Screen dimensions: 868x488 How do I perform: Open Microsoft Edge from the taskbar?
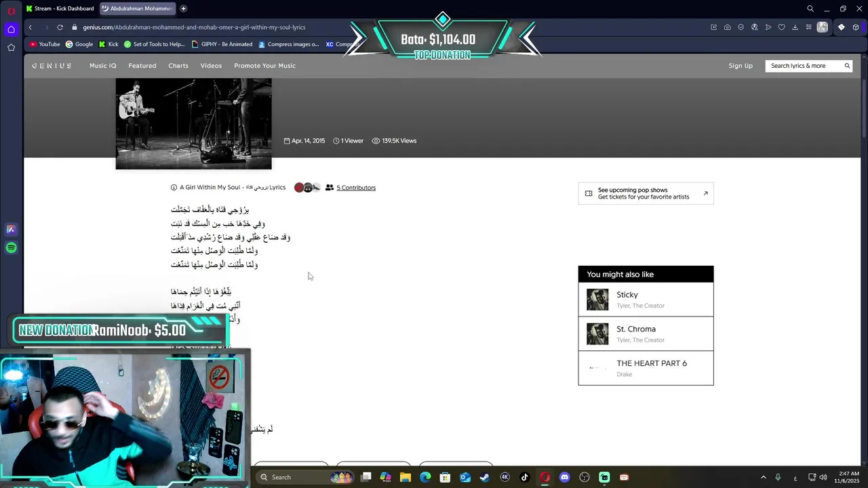click(425, 477)
